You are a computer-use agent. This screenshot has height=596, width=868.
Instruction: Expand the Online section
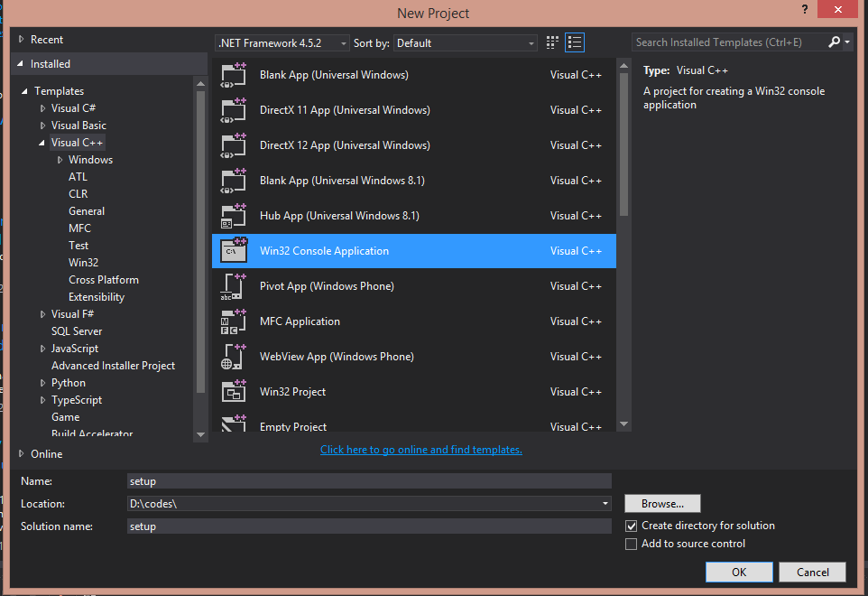(22, 453)
